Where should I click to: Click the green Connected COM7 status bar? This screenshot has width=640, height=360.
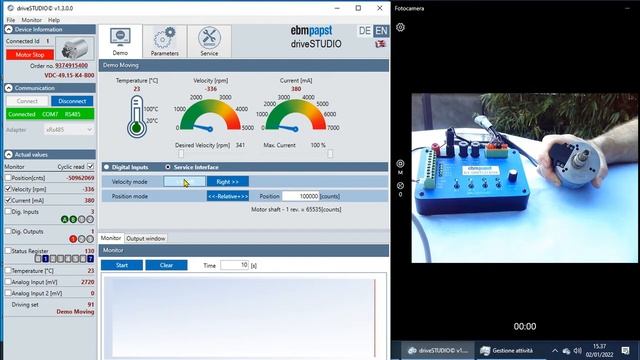point(50,114)
